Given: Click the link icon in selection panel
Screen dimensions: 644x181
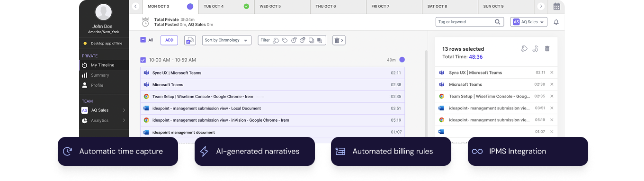Looking at the screenshot, I should coord(536,49).
